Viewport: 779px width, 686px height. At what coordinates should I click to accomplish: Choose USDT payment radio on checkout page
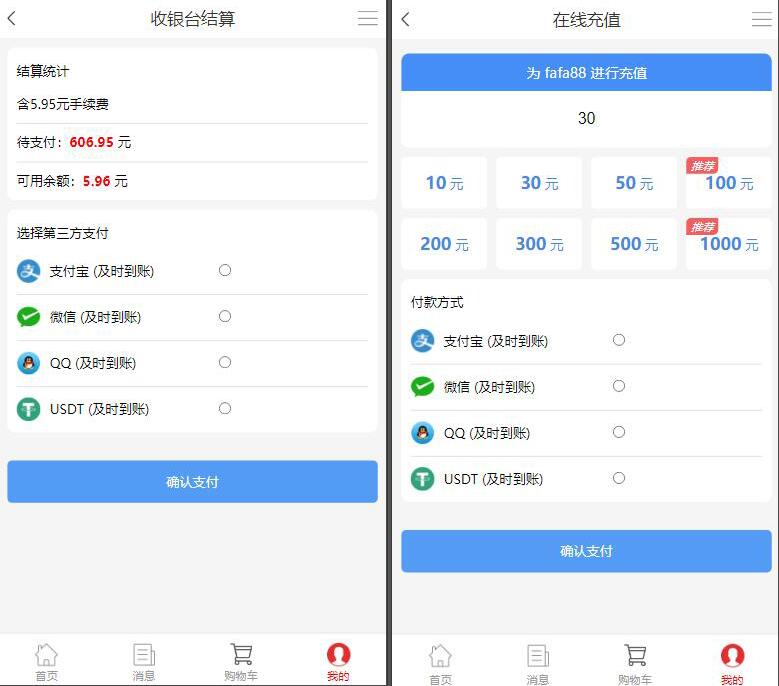[x=225, y=408]
